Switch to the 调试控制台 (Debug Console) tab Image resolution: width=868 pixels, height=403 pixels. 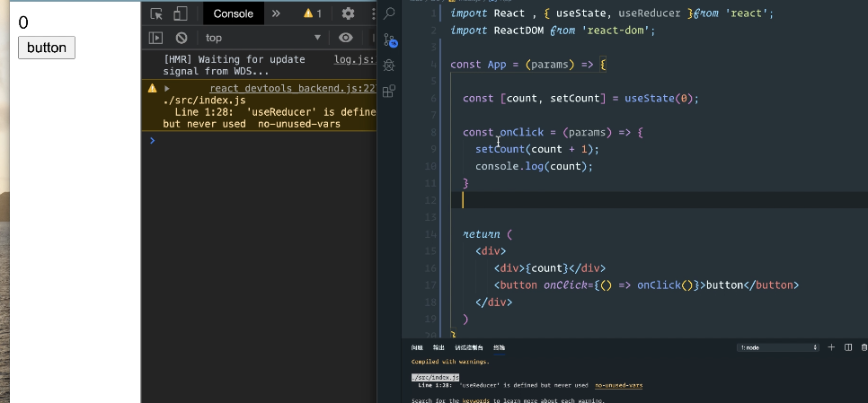tap(469, 347)
